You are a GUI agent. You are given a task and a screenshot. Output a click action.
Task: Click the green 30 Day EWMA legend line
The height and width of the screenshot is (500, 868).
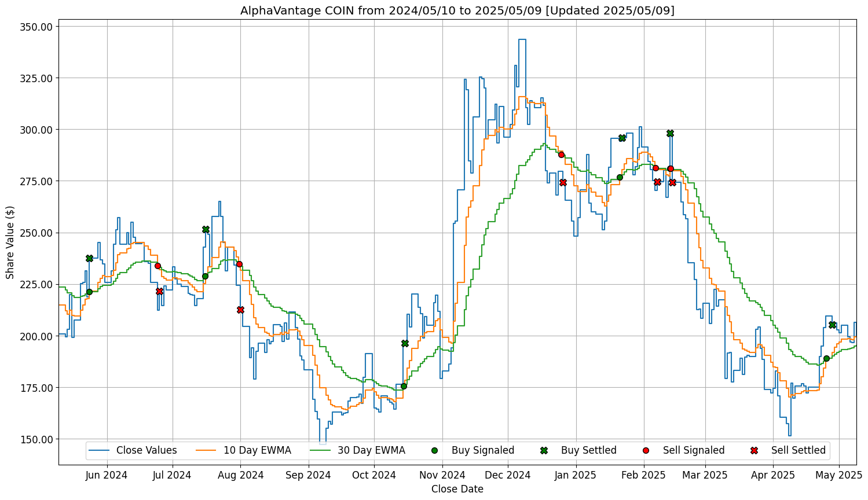(321, 451)
